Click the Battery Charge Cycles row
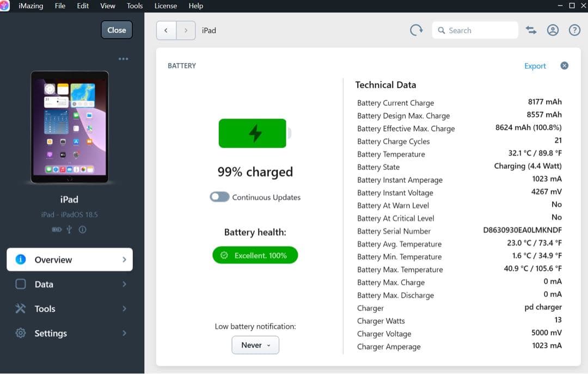The height and width of the screenshot is (374, 588). pyautogui.click(x=460, y=141)
